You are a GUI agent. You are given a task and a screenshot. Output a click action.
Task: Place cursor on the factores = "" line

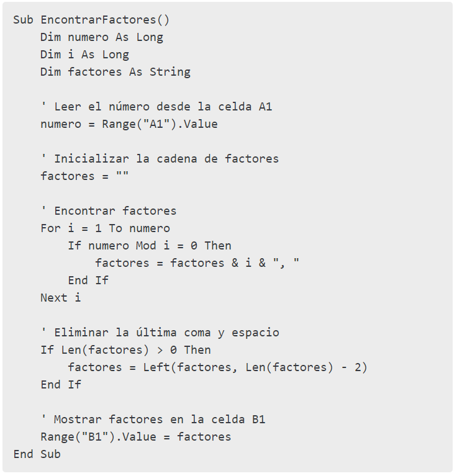pos(84,176)
